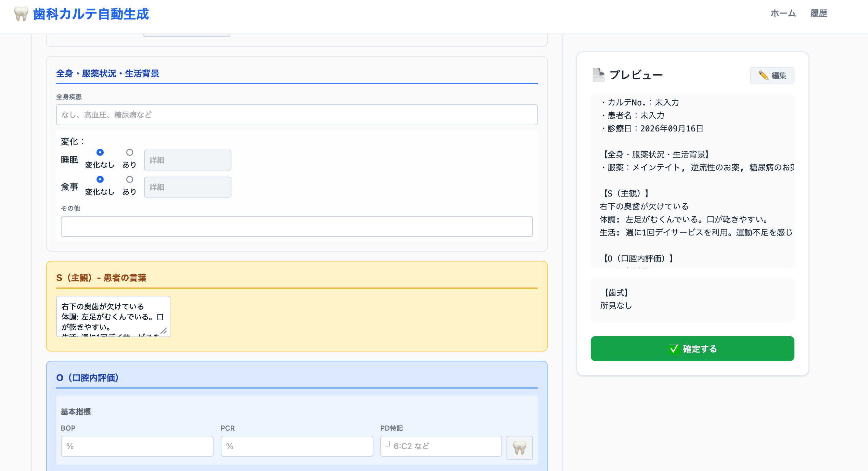Click the O（口腔内評価）section heading
This screenshot has height=471, width=868.
pos(88,378)
